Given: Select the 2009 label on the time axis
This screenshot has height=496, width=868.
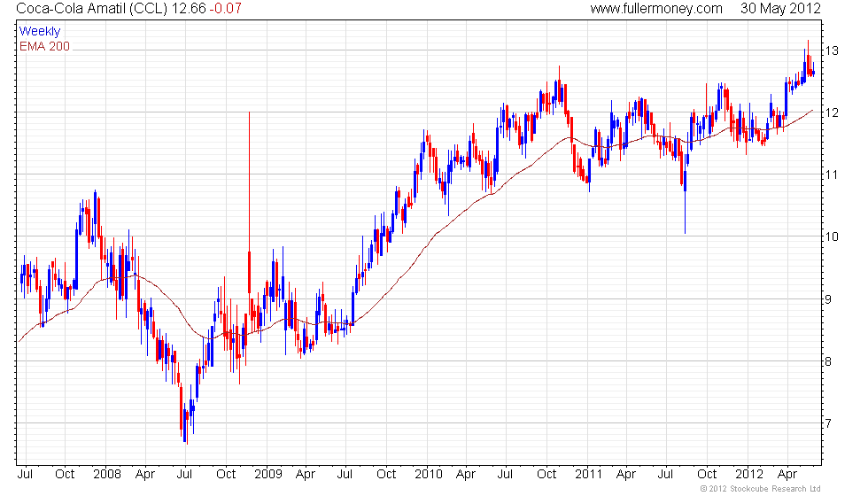Looking at the screenshot, I should [x=267, y=475].
